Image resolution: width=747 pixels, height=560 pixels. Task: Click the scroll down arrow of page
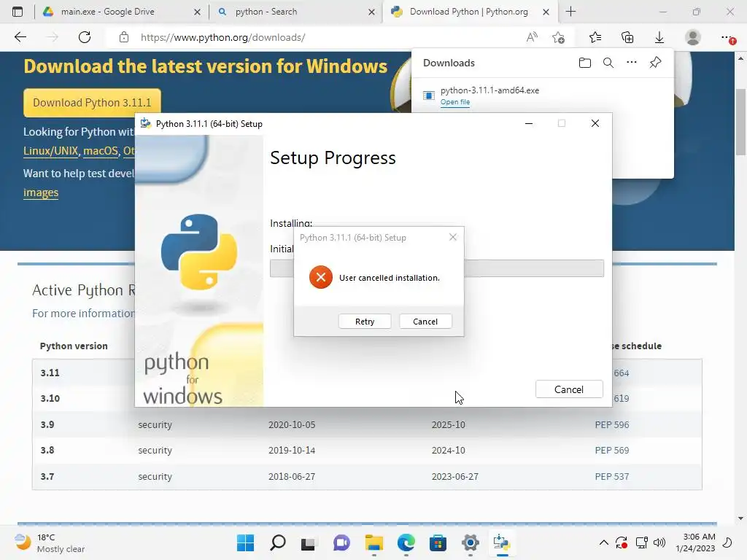(x=740, y=518)
